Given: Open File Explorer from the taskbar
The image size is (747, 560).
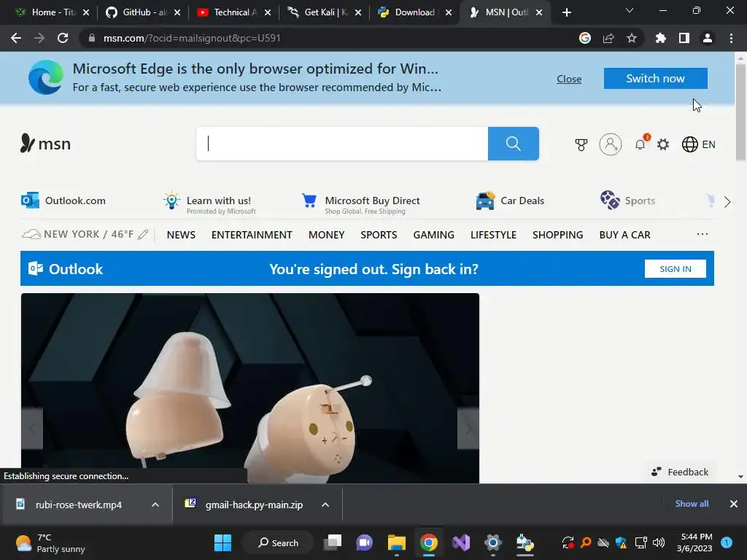Looking at the screenshot, I should (x=396, y=542).
